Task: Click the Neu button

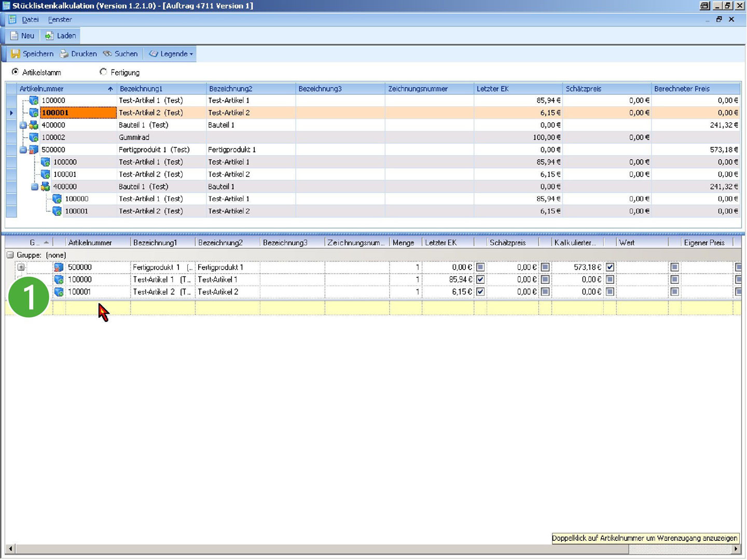Action: tap(22, 36)
